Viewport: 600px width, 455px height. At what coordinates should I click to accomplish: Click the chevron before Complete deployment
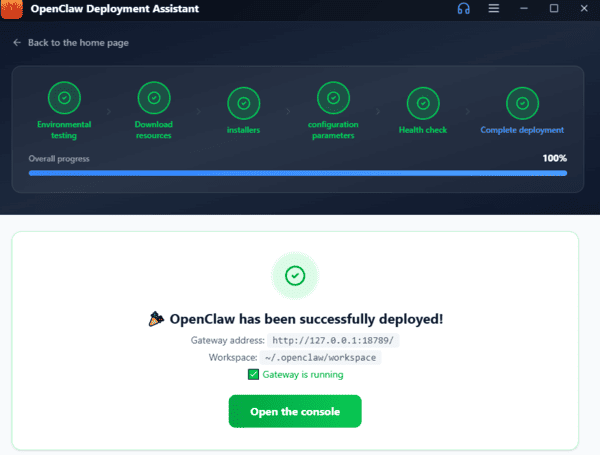468,113
